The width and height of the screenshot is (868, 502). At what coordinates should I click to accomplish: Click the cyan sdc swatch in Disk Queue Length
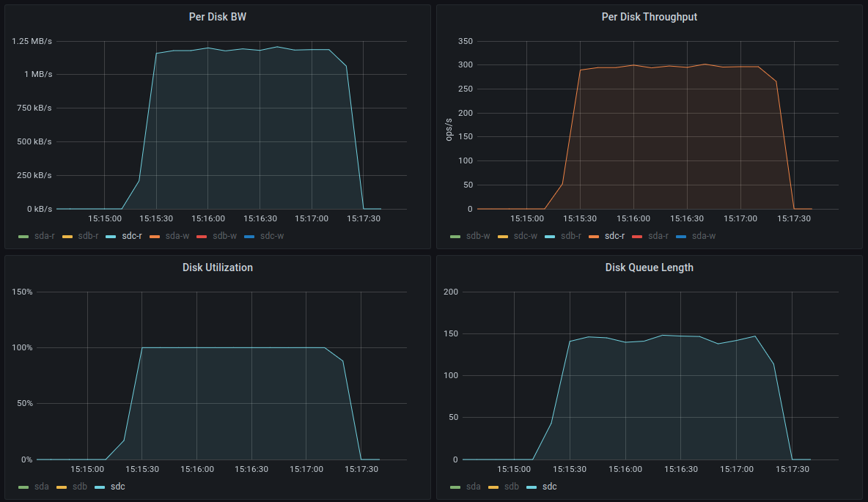click(x=532, y=487)
